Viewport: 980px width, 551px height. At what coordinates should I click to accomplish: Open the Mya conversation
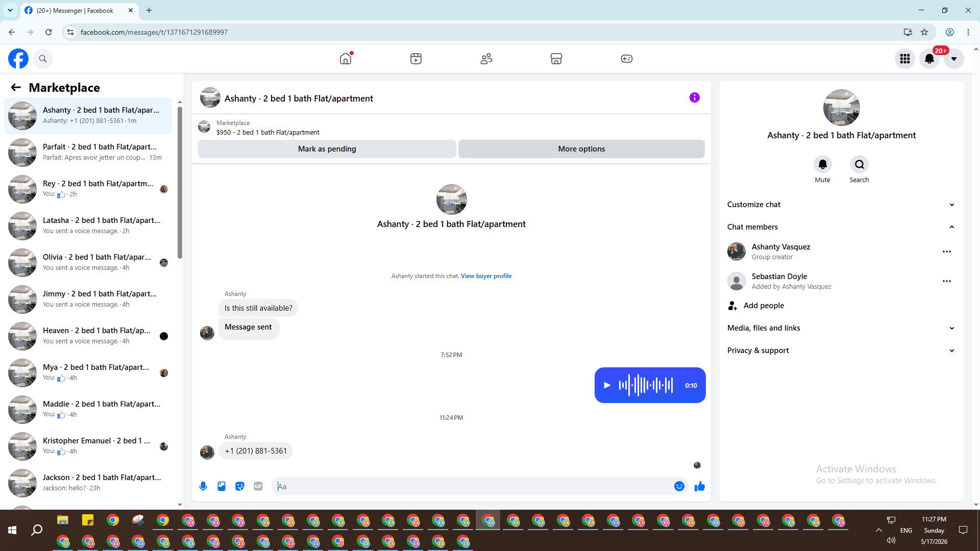tap(88, 373)
